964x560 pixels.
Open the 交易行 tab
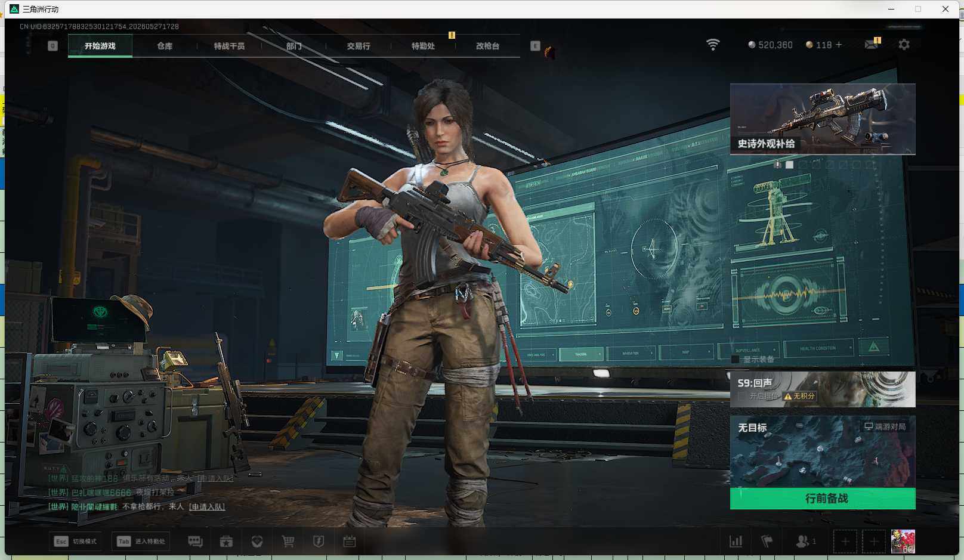point(359,46)
